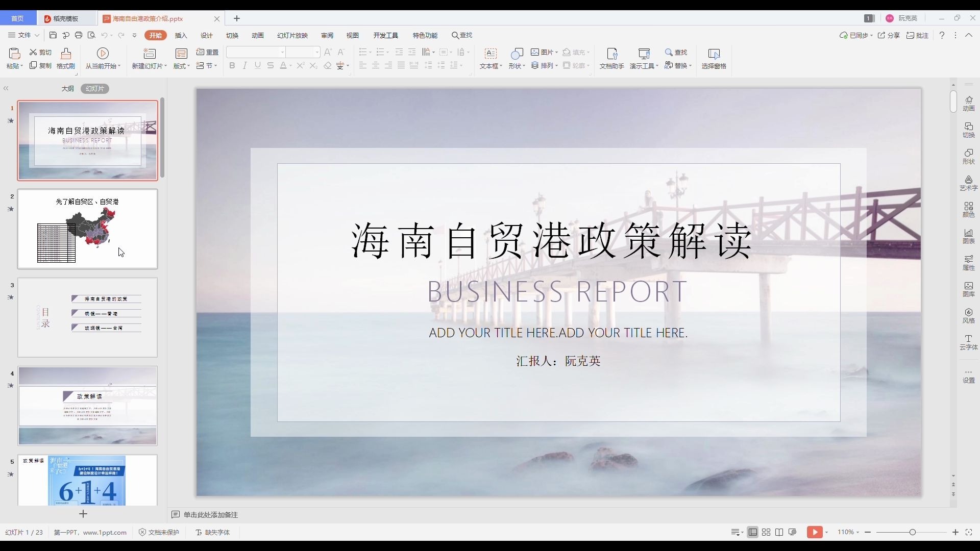Open the Review (审阅) ribbon tab

pyautogui.click(x=327, y=35)
